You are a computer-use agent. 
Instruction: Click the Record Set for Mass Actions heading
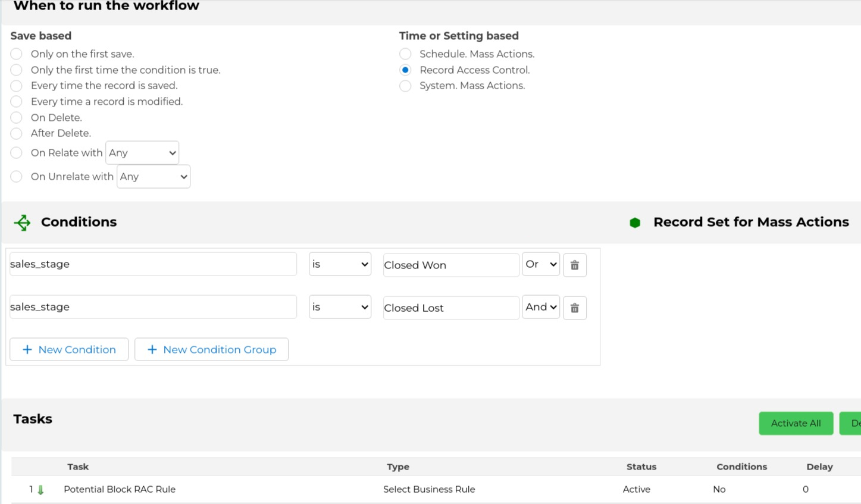point(751,222)
